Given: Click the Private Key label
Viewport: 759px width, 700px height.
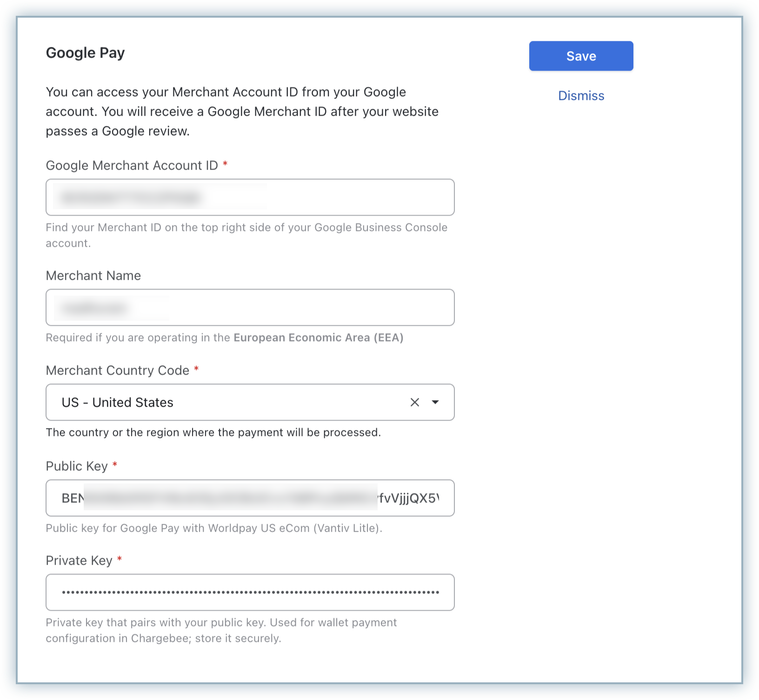Looking at the screenshot, I should (79, 561).
